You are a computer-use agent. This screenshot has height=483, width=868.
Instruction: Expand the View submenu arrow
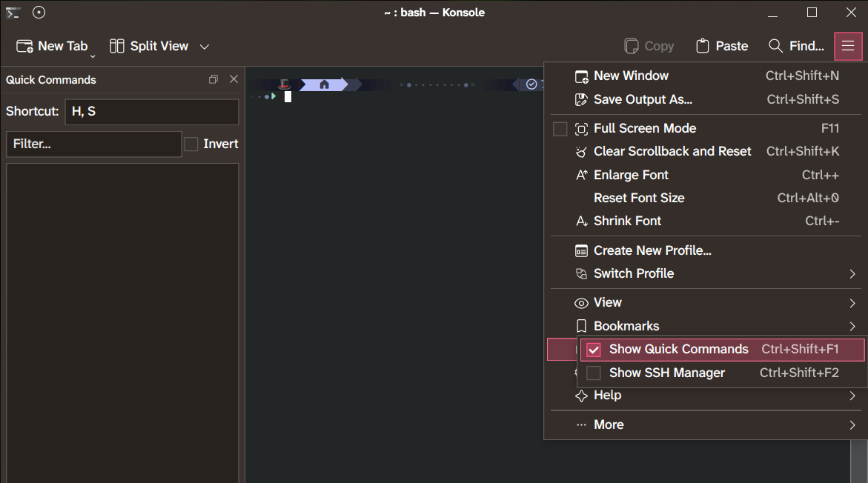point(852,303)
